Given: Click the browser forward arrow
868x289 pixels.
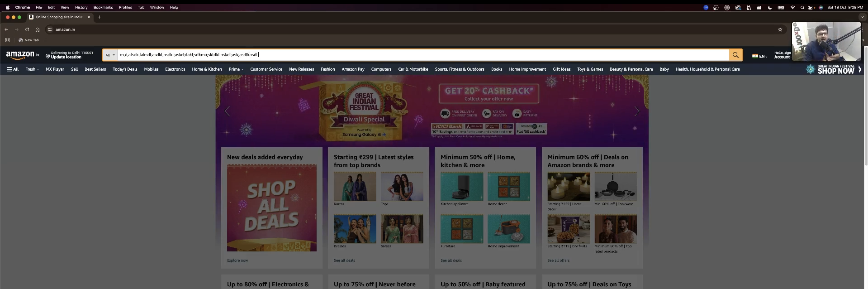Looking at the screenshot, I should click(17, 29).
